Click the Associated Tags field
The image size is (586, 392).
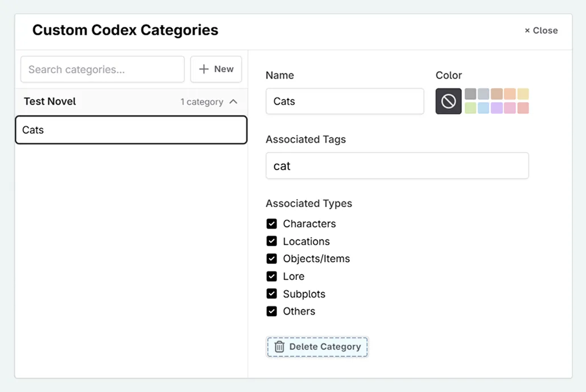[x=397, y=166]
